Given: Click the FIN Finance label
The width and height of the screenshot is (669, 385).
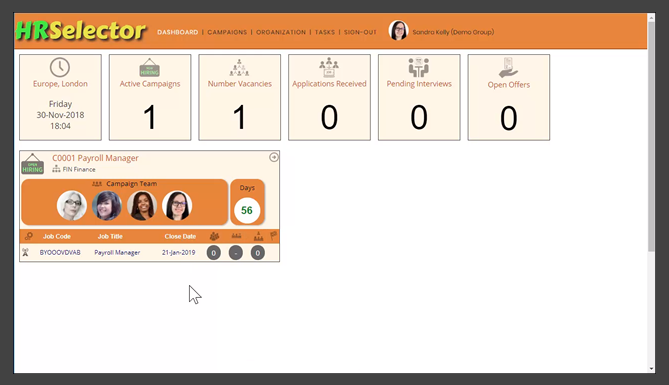Looking at the screenshot, I should [x=79, y=169].
